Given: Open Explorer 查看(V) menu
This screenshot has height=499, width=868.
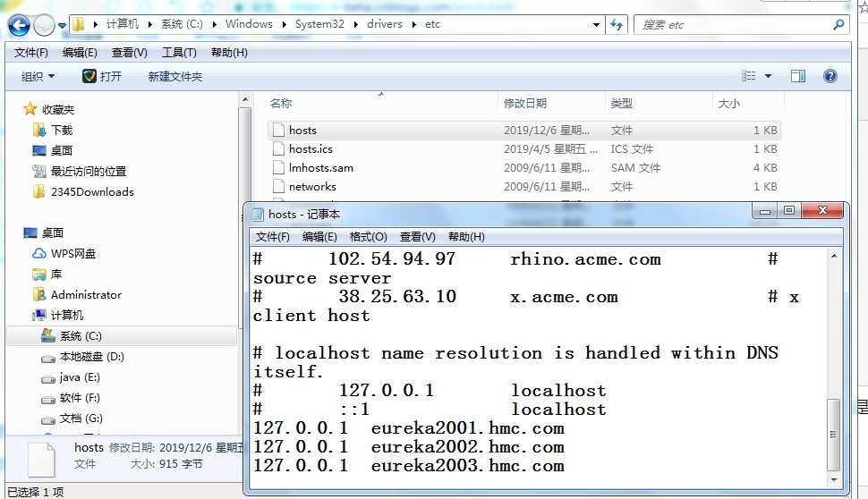Looking at the screenshot, I should (x=129, y=53).
